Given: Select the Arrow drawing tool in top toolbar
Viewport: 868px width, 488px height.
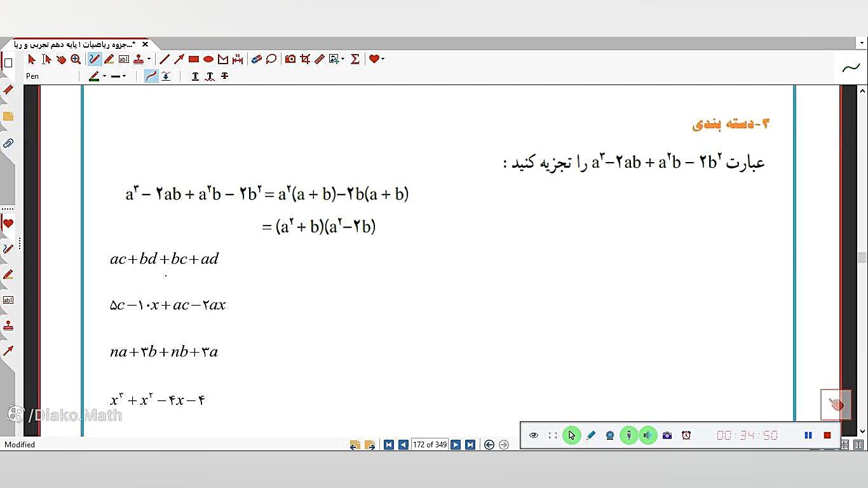Looking at the screenshot, I should pyautogui.click(x=179, y=59).
